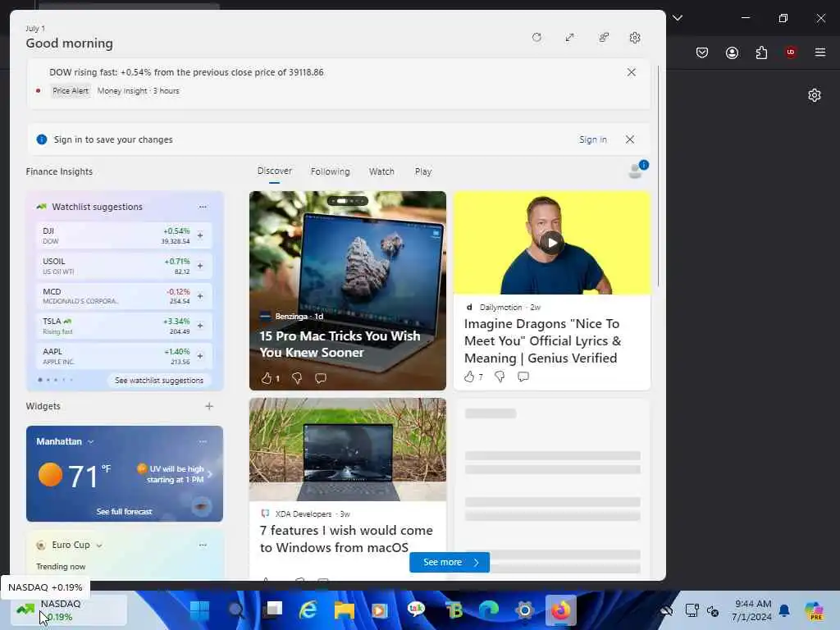Open widgets board settings gear
The height and width of the screenshot is (630, 840).
(635, 38)
